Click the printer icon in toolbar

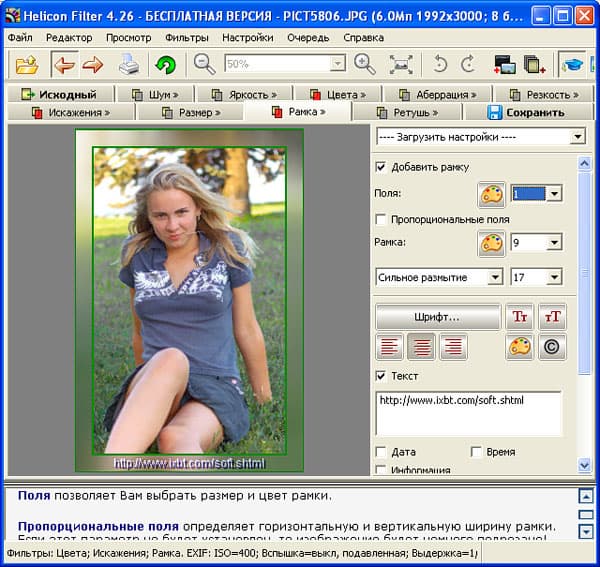coord(129,64)
